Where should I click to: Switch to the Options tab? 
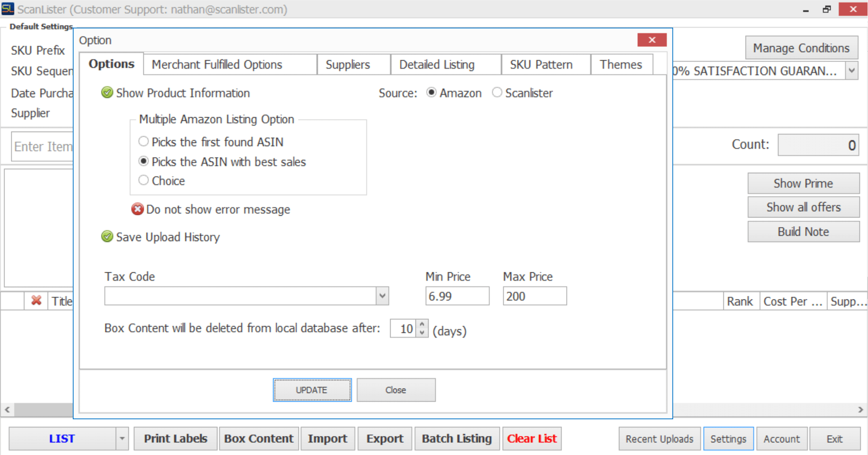coord(112,64)
